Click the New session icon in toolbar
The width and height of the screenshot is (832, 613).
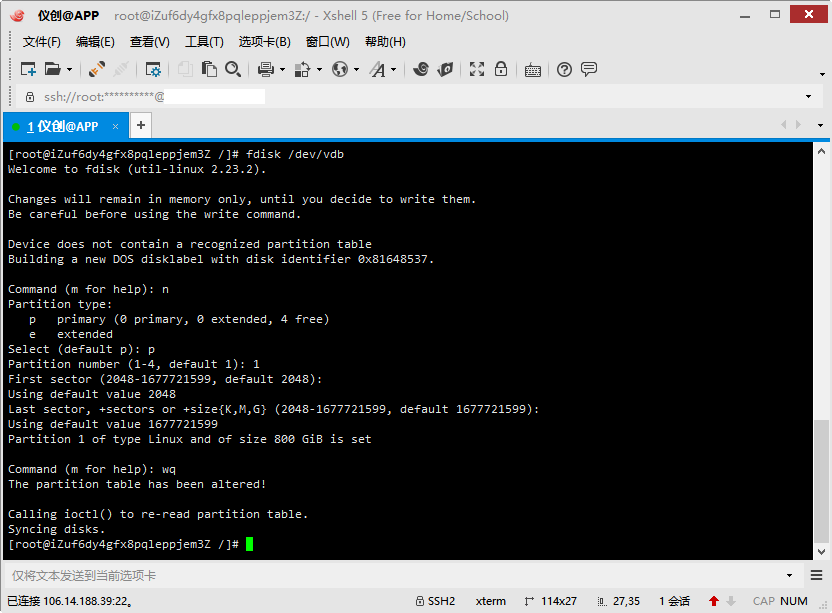point(28,69)
